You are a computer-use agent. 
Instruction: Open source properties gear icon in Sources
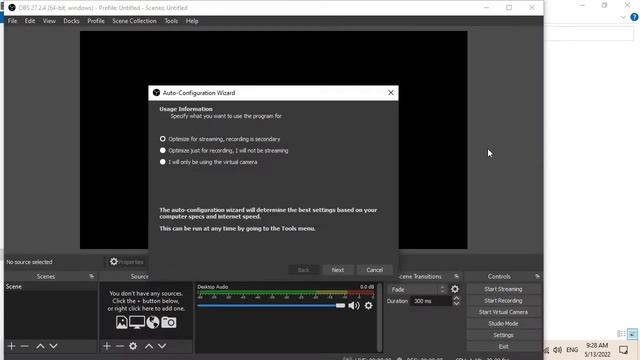pos(133,346)
